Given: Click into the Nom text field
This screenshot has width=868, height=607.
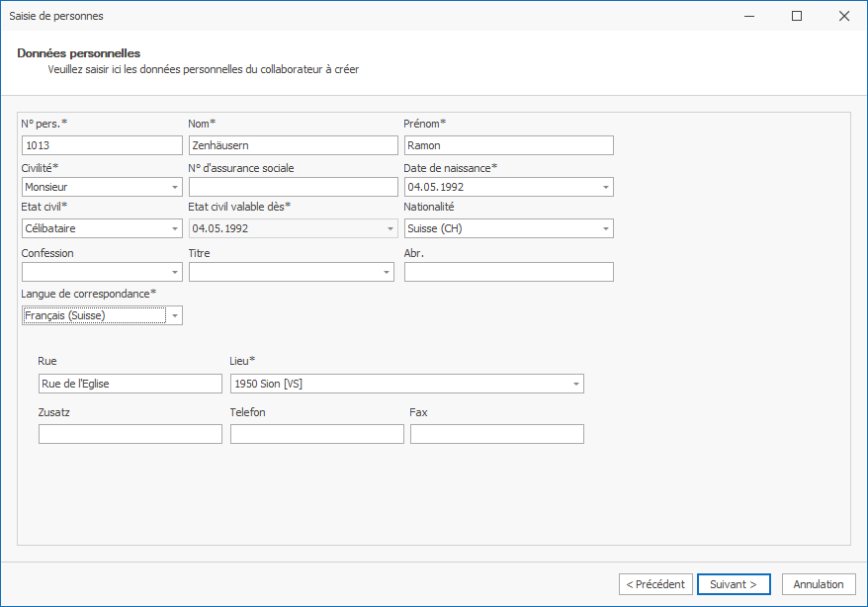Looking at the screenshot, I should [293, 145].
